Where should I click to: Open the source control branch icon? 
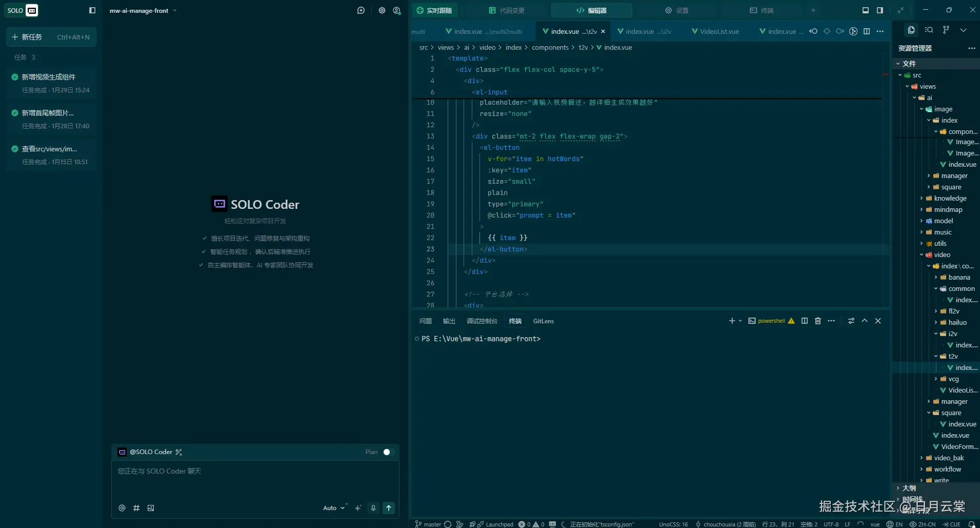(x=946, y=30)
